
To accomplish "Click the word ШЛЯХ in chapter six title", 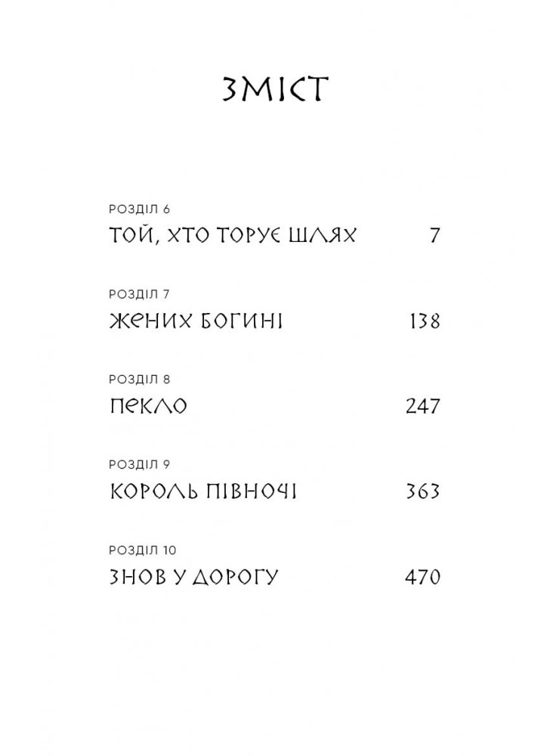I will pyautogui.click(x=322, y=236).
